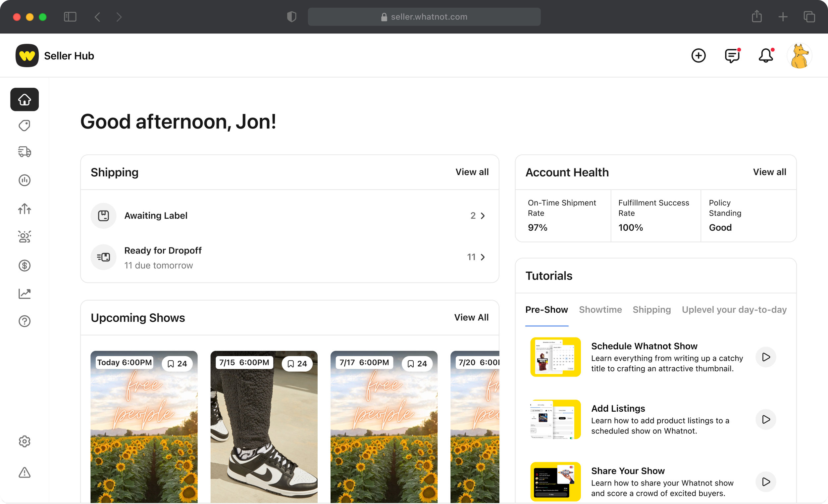Switch to the Shipping tutorials tab
Screen dimensions: 828x504
pyautogui.click(x=651, y=310)
